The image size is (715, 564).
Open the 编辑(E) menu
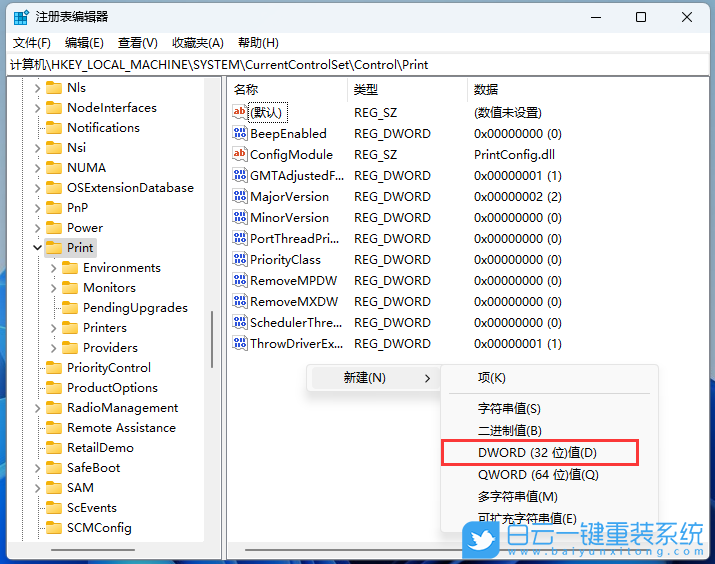coord(84,43)
